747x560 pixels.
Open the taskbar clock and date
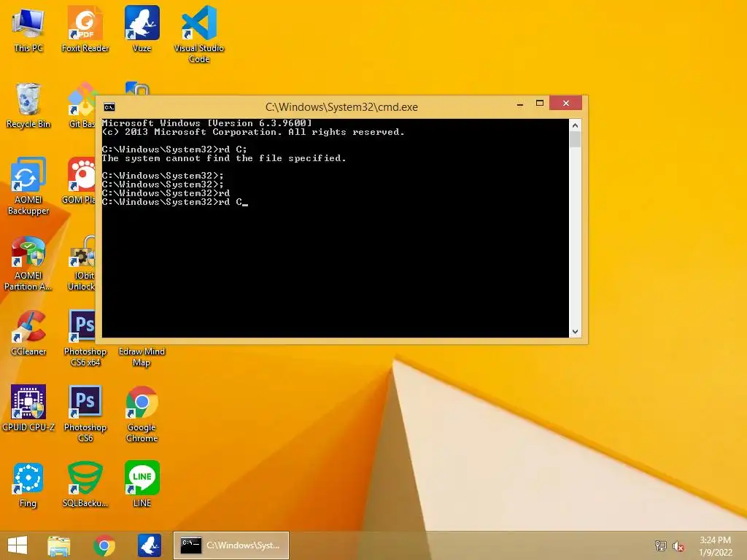tap(715, 546)
